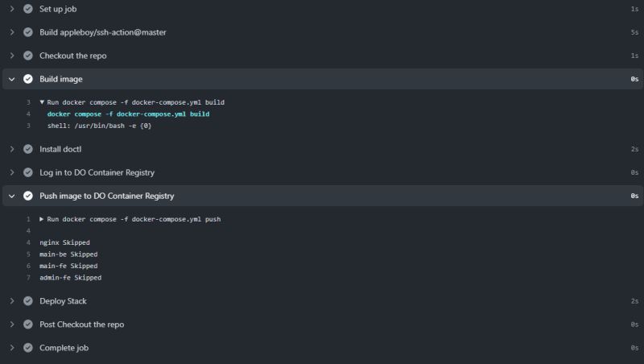Click line number 6 beside main-fe Skipped
Viewport: 644px width, 364px height.
coord(28,266)
